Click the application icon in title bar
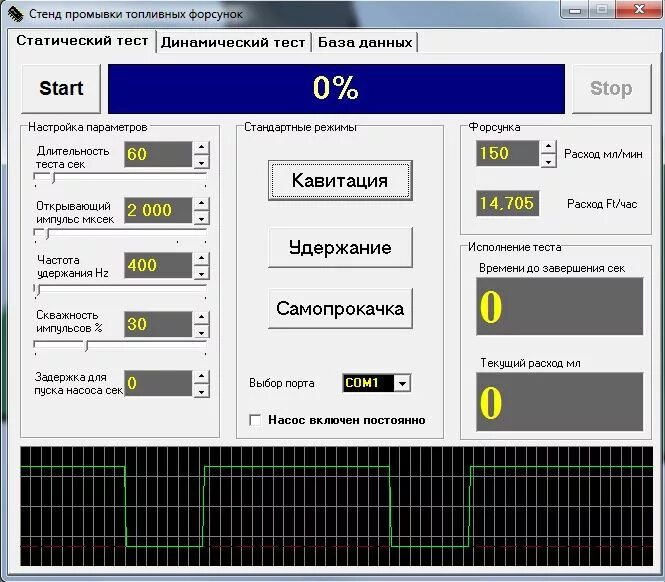 coord(15,14)
